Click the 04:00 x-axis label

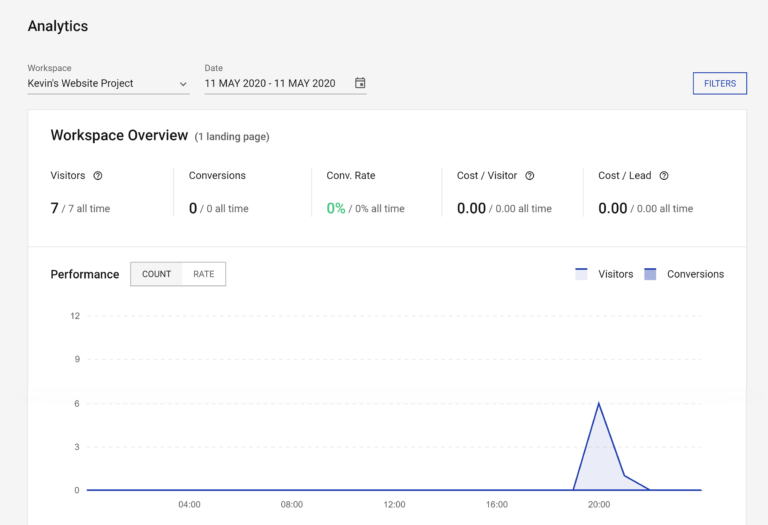189,504
